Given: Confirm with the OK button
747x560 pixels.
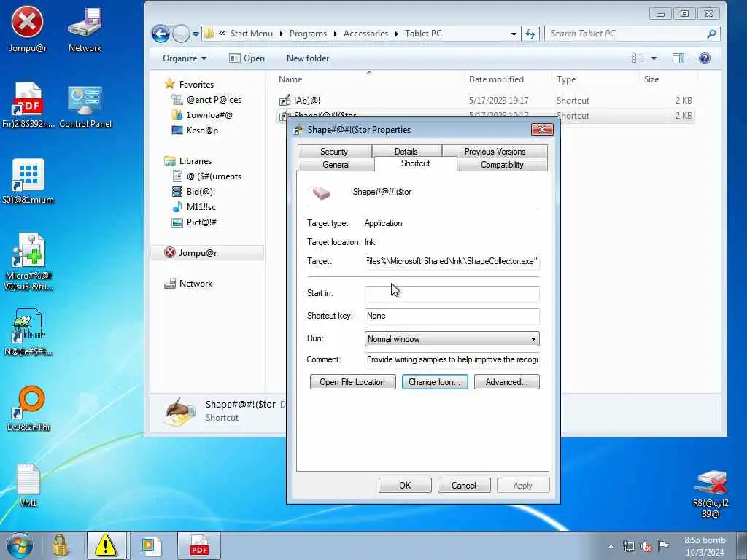Looking at the screenshot, I should (x=405, y=485).
